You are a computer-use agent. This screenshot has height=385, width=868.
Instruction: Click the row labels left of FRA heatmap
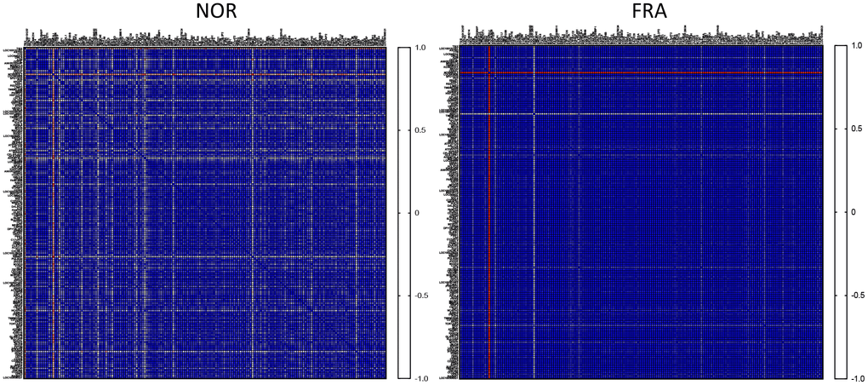[450, 213]
